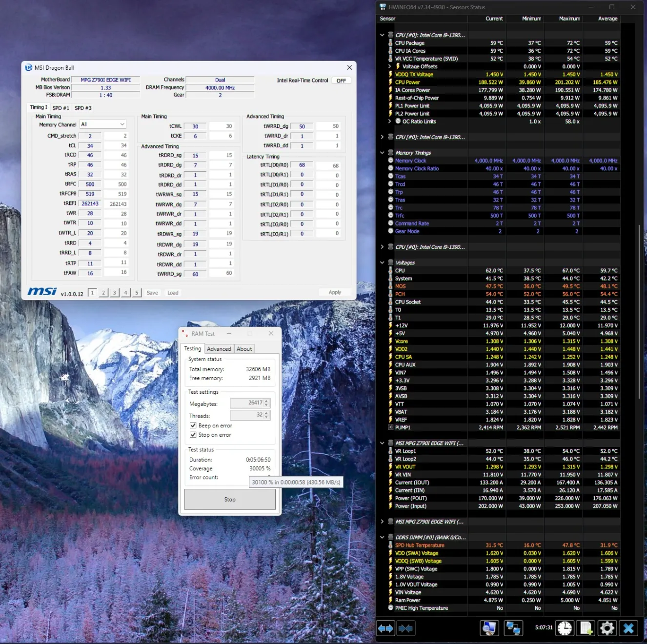The width and height of the screenshot is (647, 644).
Task: Toggle Intel Real-Time Control OFF switch
Action: click(342, 80)
